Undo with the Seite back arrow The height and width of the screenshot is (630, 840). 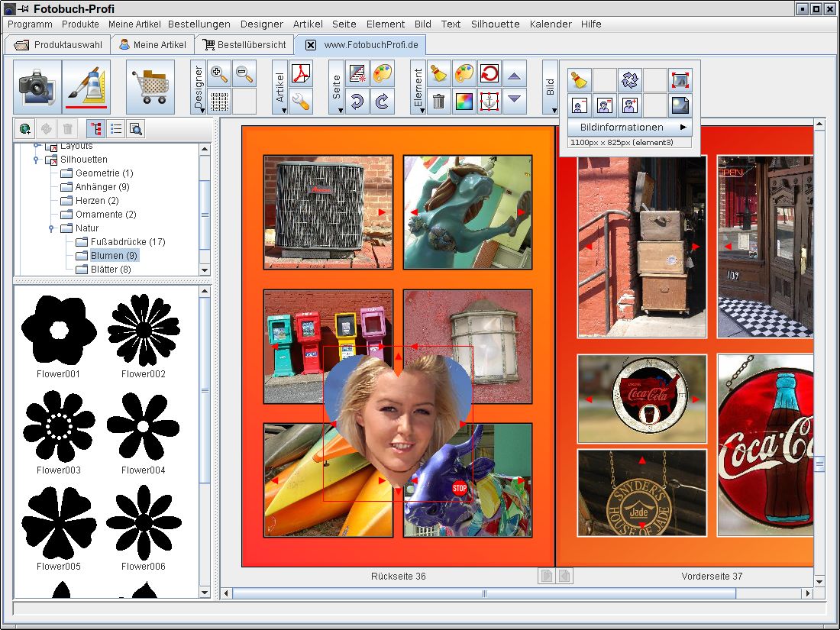[x=357, y=101]
